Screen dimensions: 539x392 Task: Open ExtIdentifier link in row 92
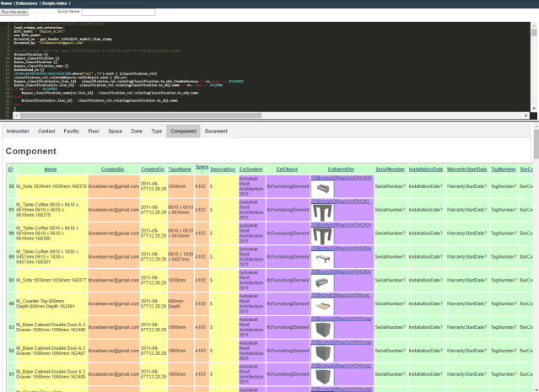pyautogui.click(x=342, y=178)
